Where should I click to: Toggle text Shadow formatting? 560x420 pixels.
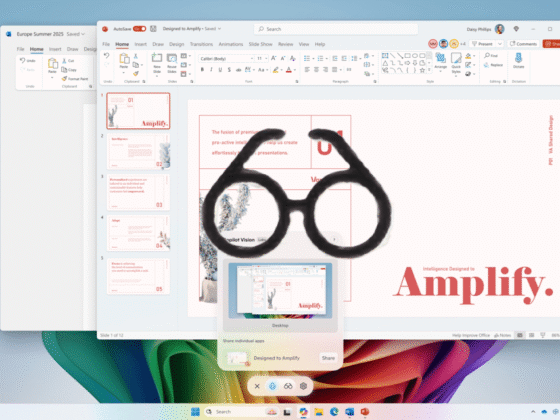pos(229,70)
